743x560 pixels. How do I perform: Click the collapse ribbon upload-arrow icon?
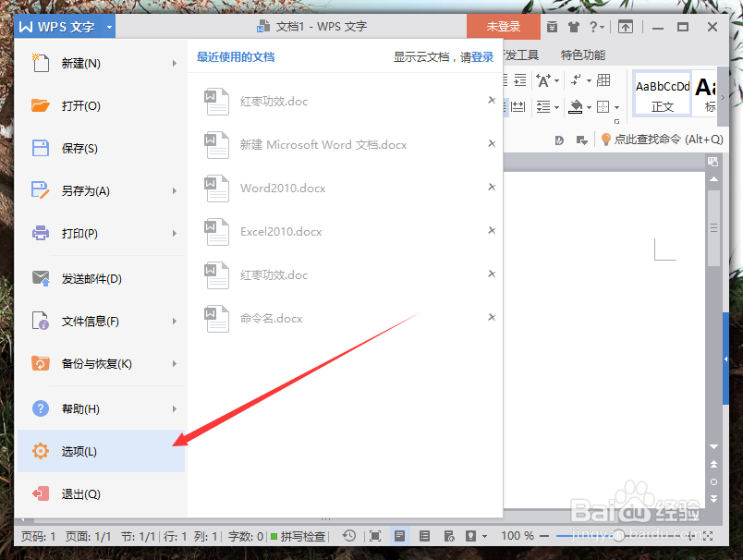pos(626,27)
